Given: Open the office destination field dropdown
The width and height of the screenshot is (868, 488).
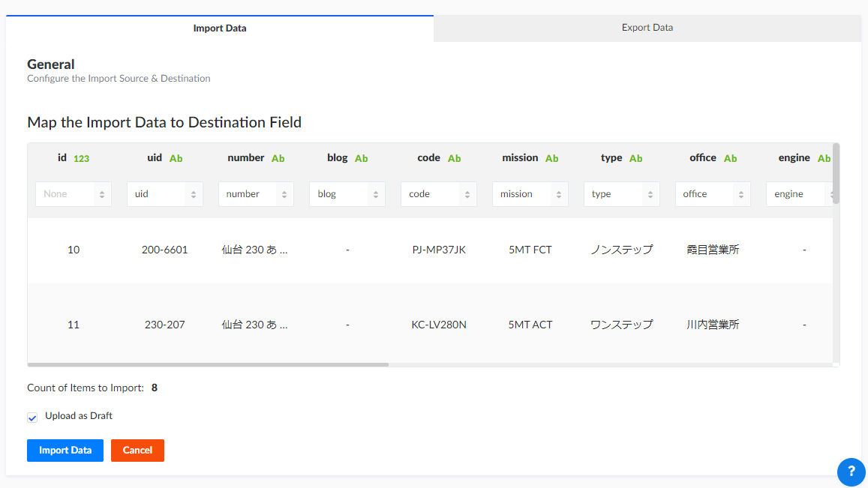Looking at the screenshot, I should tap(713, 194).
